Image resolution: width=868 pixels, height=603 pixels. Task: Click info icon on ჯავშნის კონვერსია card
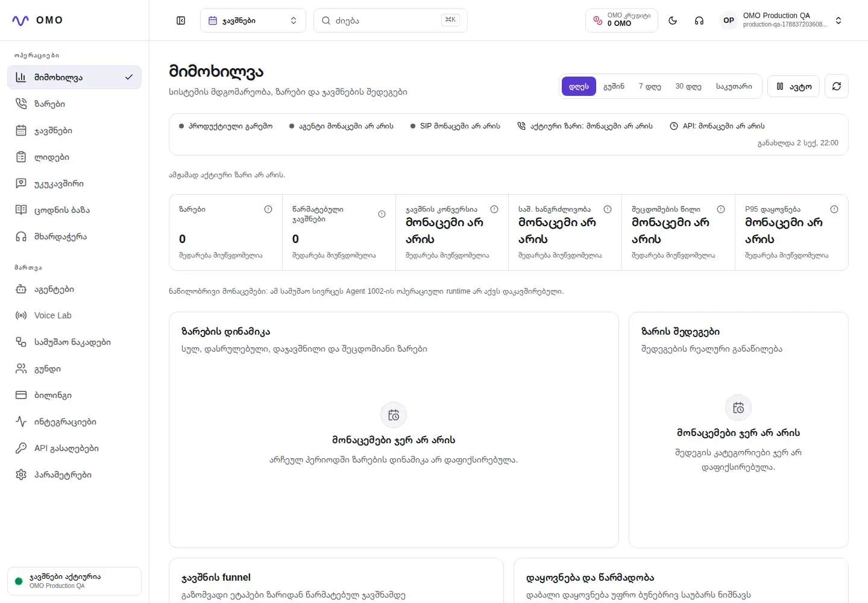(x=494, y=209)
